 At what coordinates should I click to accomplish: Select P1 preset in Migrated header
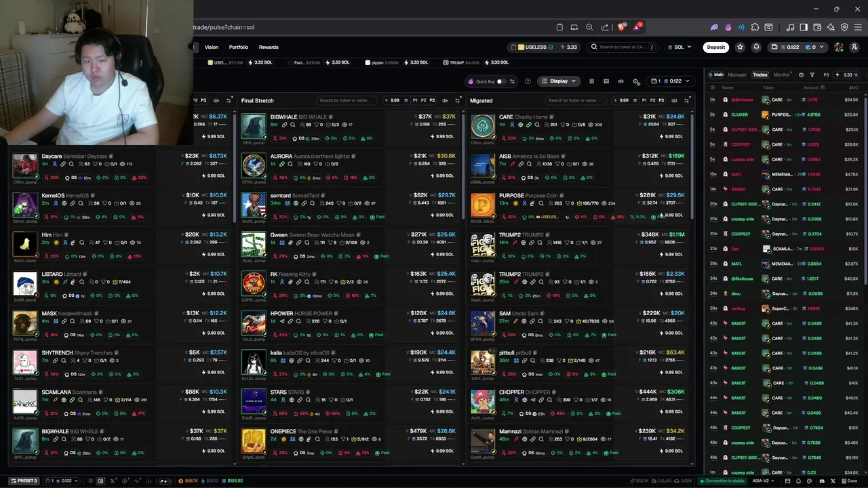click(644, 100)
